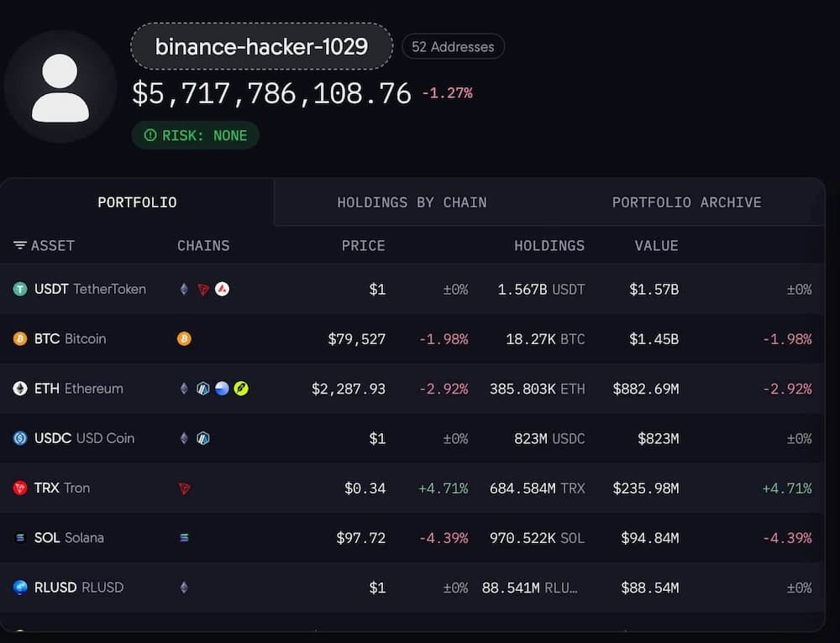Open the Portfolio Archive tab
The image size is (840, 643).
point(687,202)
